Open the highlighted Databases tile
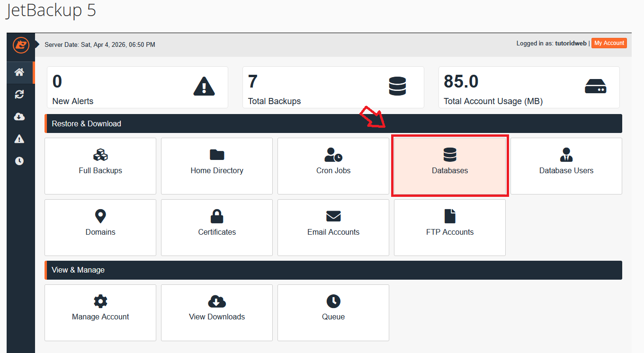This screenshot has height=353, width=644. pyautogui.click(x=449, y=165)
